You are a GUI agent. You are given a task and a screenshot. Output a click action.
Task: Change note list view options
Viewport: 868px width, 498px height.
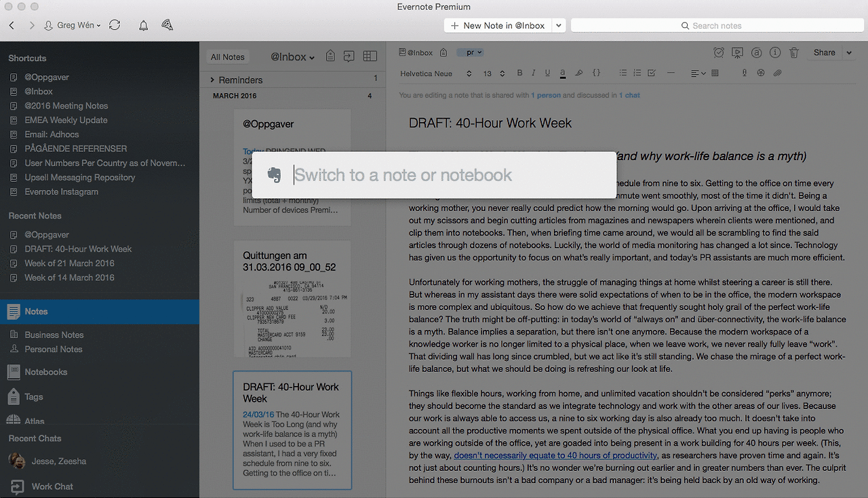(x=370, y=56)
